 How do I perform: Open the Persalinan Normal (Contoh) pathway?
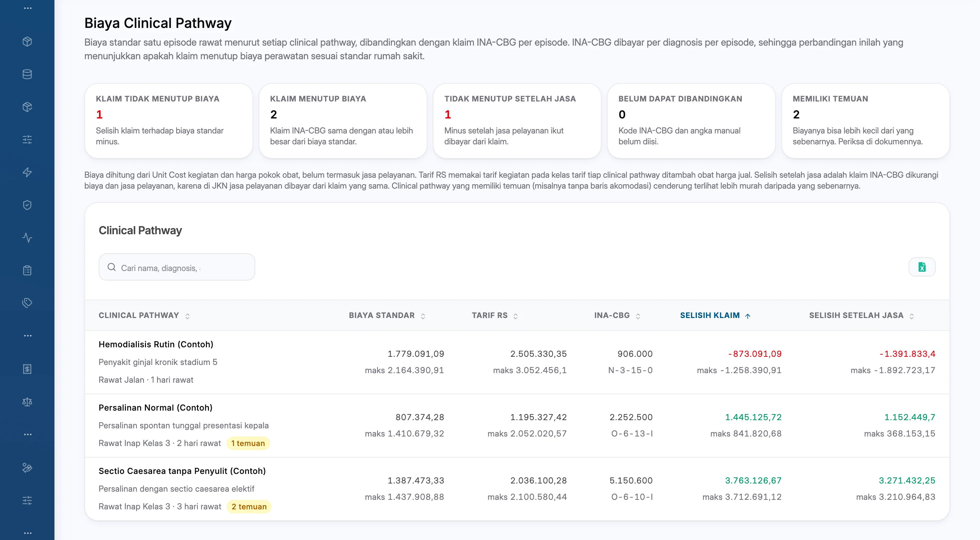155,408
